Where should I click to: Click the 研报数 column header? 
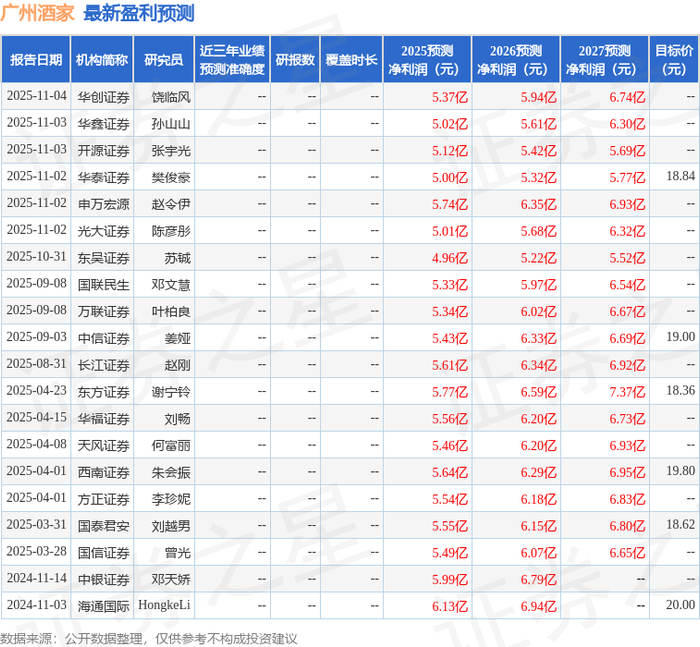pyautogui.click(x=295, y=59)
